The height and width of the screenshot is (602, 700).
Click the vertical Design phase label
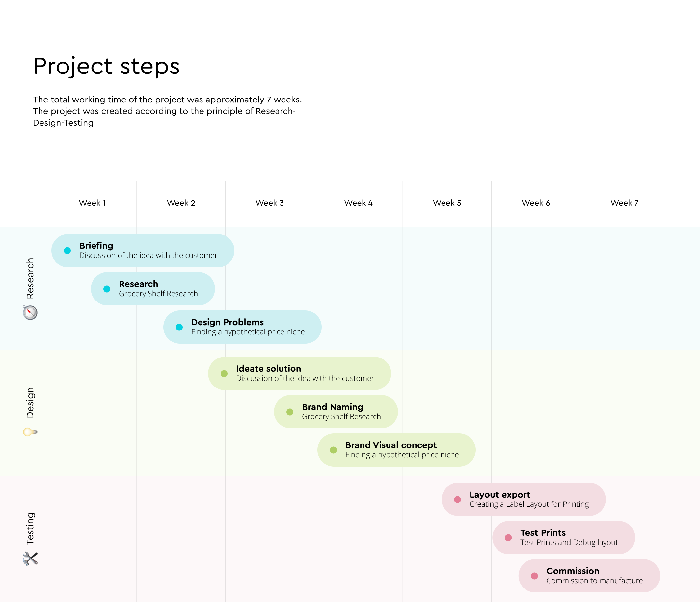pos(30,403)
